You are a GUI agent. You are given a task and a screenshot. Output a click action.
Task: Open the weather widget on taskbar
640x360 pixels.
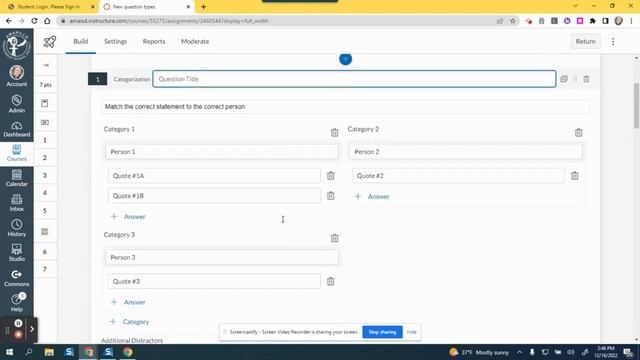[479, 352]
